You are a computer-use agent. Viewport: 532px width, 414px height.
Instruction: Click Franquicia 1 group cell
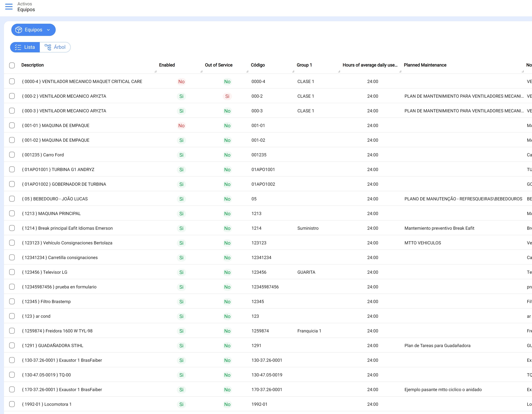[x=309, y=331]
